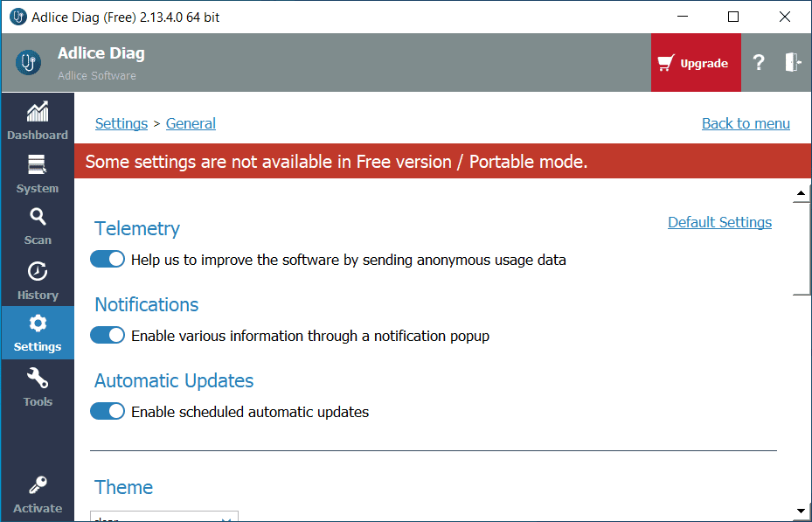Viewport: 812px width, 522px height.
Task: Maximize the Adlice Diag window
Action: tap(733, 17)
